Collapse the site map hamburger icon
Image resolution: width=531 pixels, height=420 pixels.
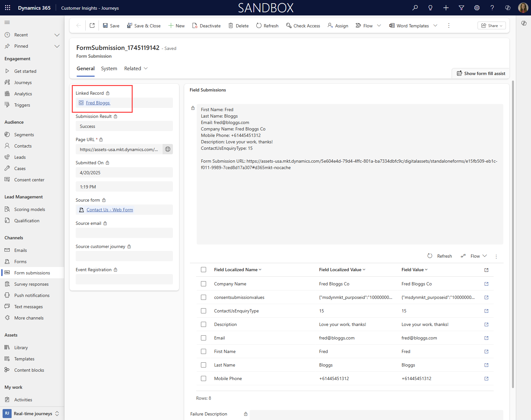coord(7,22)
